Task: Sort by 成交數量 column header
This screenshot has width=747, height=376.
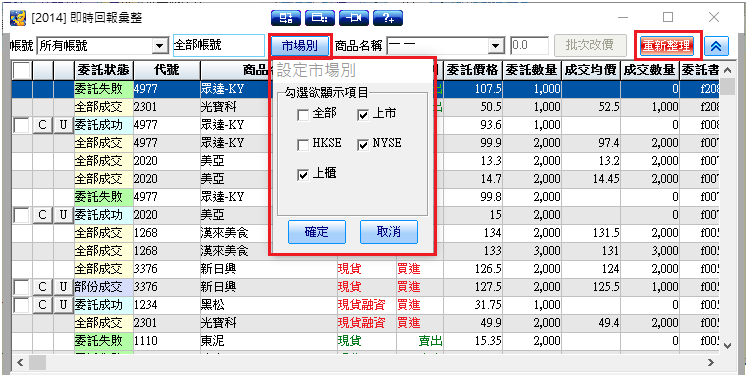Action: point(650,71)
